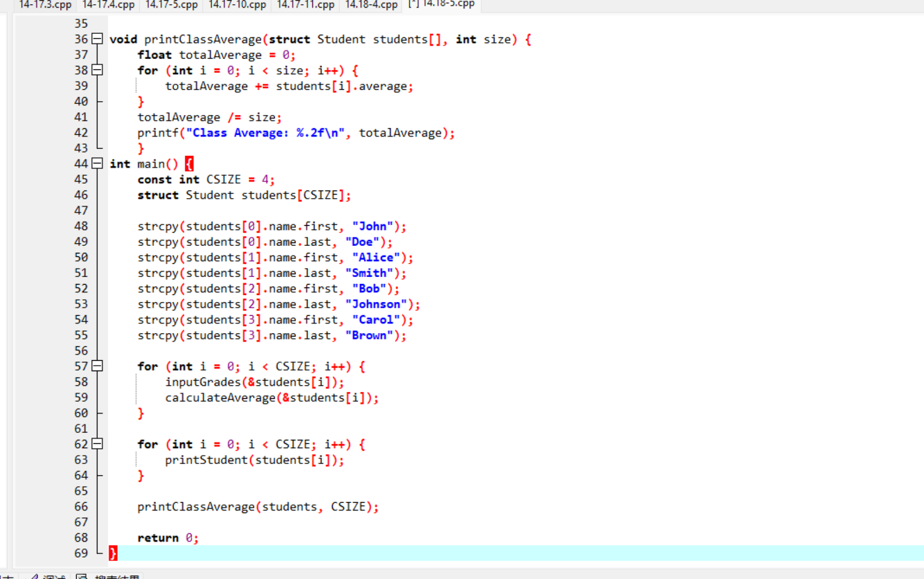The image size is (924, 579).
Task: Click "struct Student students[CSIZE];" declaration
Action: (244, 195)
